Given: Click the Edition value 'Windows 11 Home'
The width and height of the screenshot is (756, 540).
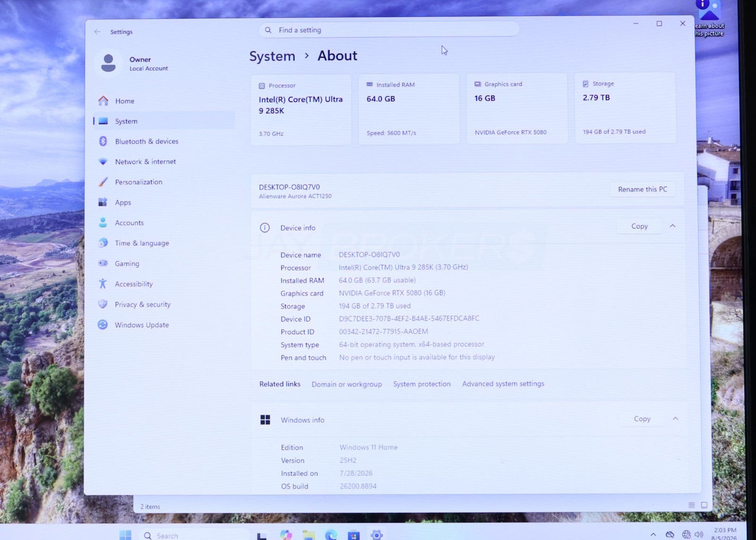Looking at the screenshot, I should click(369, 447).
